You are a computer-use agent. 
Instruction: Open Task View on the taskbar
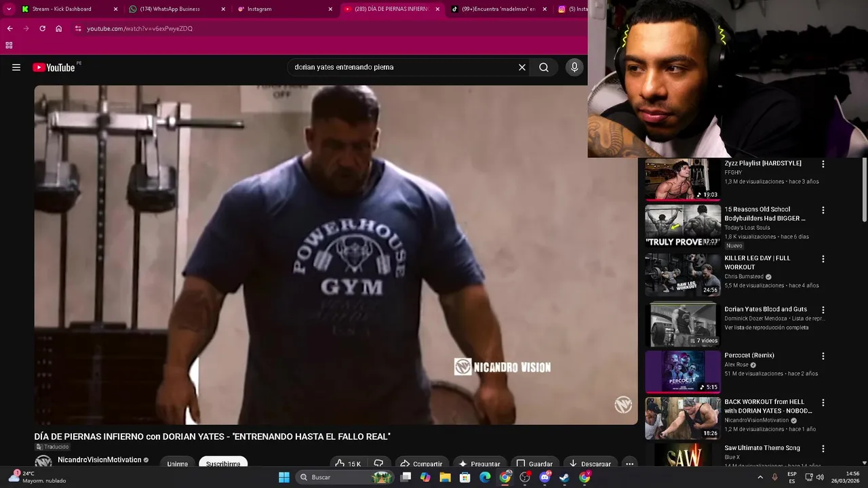(x=406, y=477)
